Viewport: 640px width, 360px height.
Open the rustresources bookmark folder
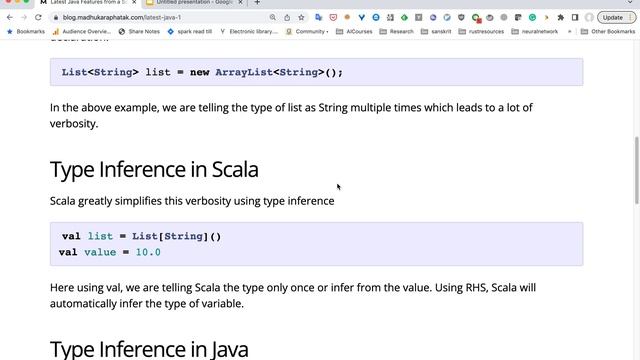tap(481, 31)
